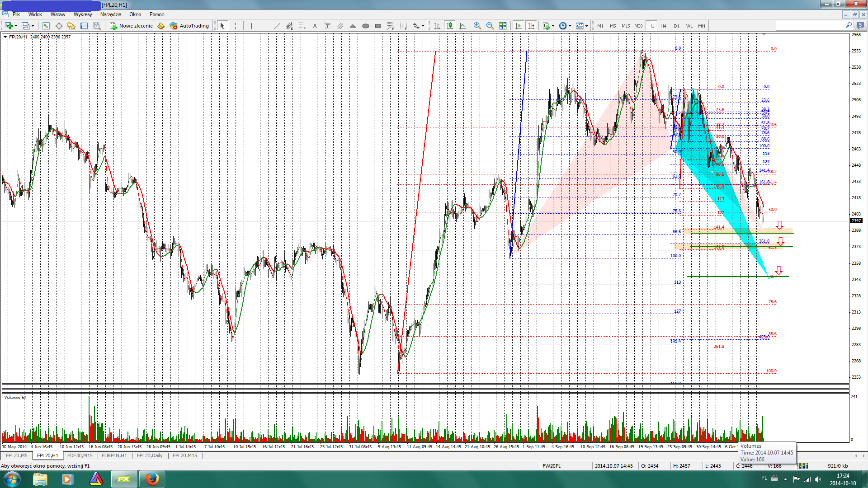This screenshot has height=488, width=868.
Task: Open the templates dropdown arrow
Action: tap(586, 26)
